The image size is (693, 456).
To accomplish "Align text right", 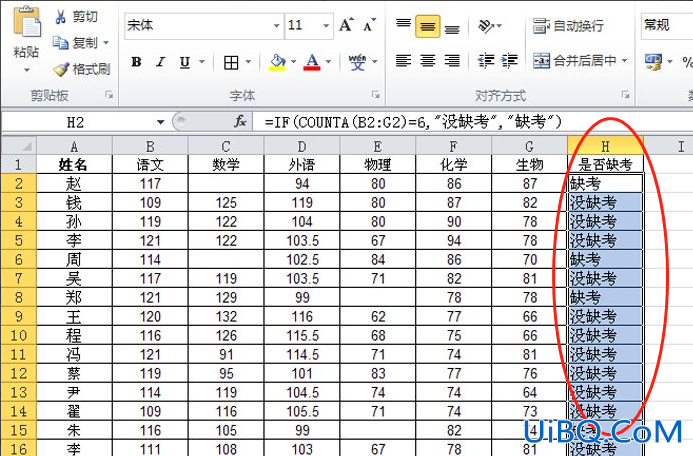I will pos(452,61).
